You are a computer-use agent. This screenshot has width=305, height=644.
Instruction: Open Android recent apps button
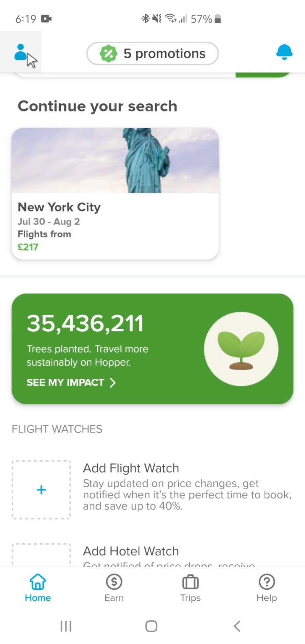point(66,626)
